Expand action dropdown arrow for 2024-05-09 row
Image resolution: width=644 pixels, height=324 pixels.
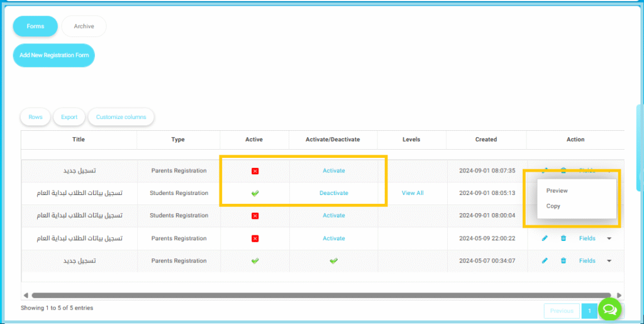coord(609,238)
